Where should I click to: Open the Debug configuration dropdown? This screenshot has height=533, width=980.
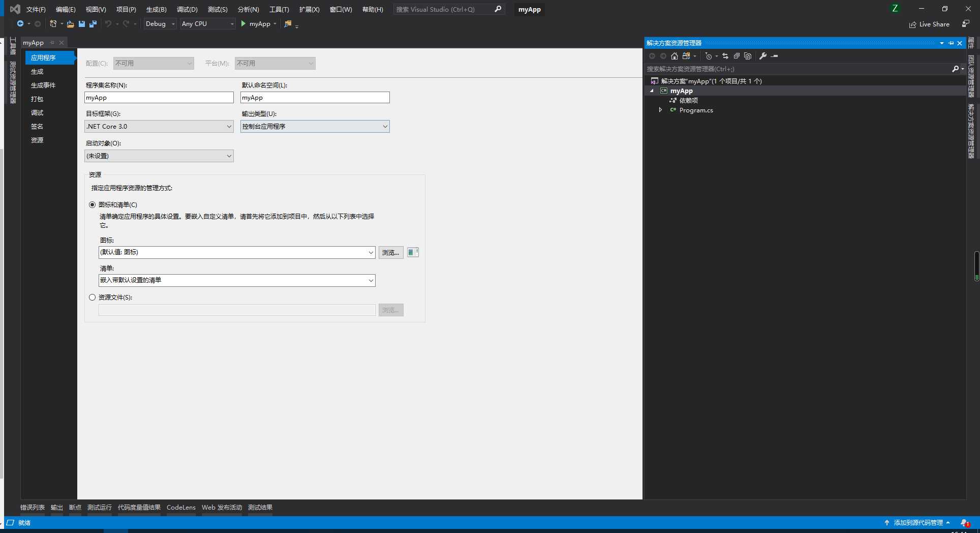click(160, 24)
